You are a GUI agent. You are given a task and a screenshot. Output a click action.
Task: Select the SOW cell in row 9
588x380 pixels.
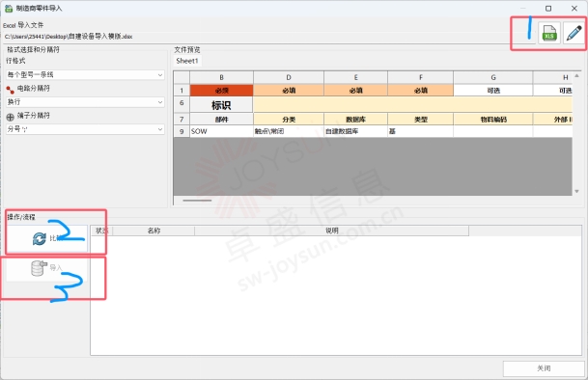[x=221, y=131]
